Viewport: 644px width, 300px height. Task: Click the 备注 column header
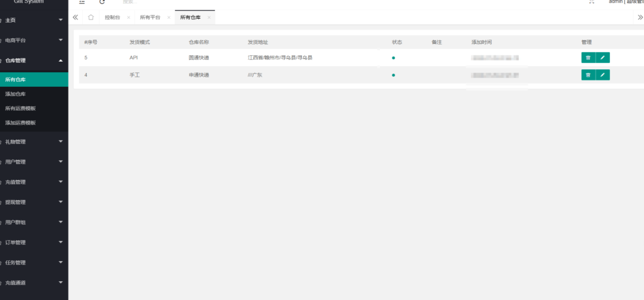pos(436,42)
